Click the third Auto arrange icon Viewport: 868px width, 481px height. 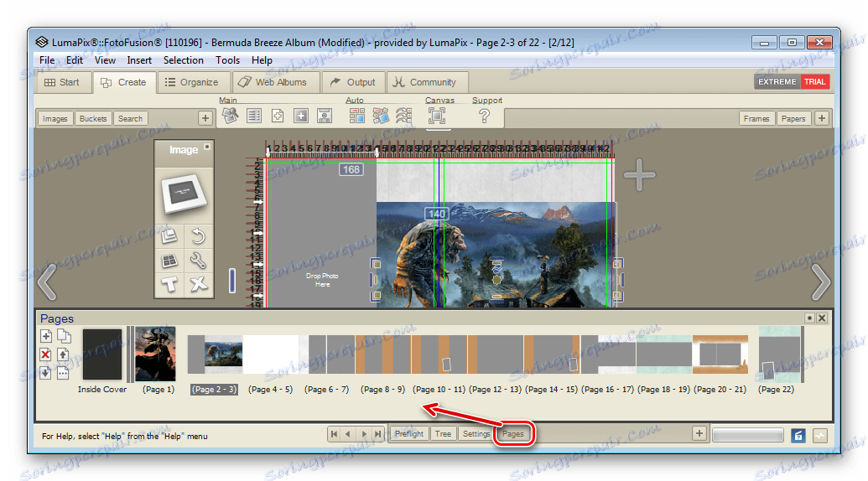click(404, 116)
